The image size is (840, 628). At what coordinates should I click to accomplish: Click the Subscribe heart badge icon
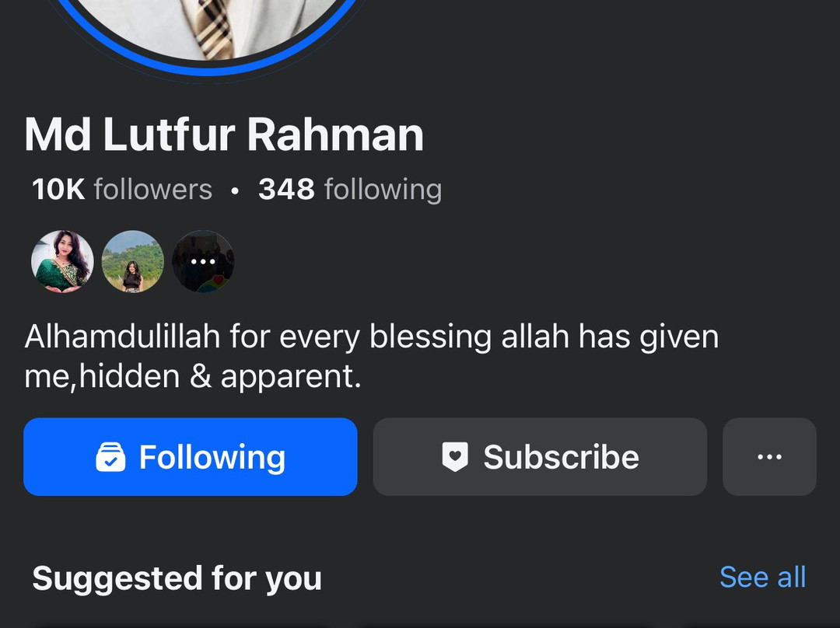coord(455,457)
